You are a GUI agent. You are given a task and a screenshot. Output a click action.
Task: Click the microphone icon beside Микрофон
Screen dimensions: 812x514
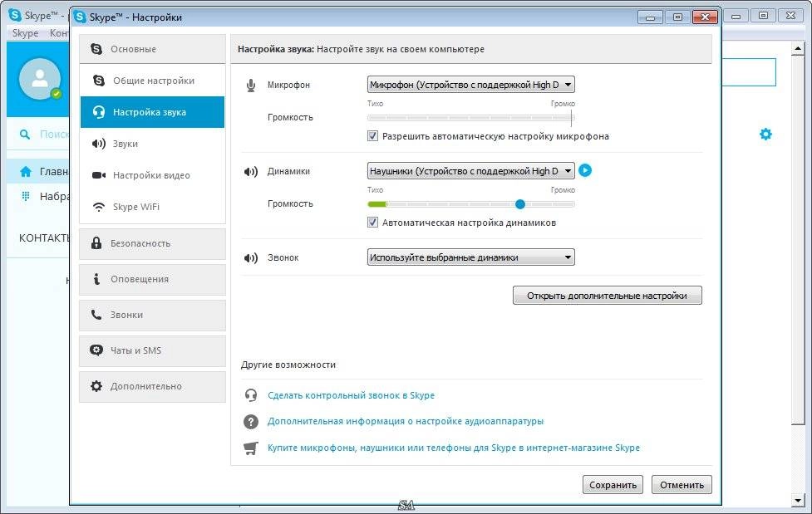[251, 85]
